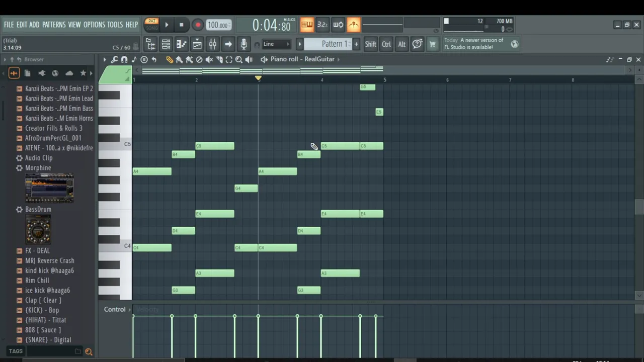Screen dimensions: 644x362
Task: Select the Draw pencil tool
Action: click(x=170, y=59)
